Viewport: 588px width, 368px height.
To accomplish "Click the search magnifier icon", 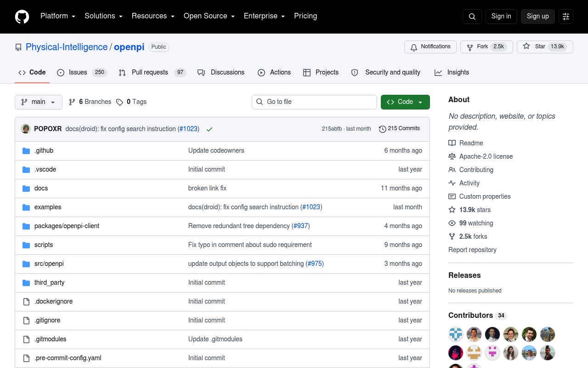I will pos(472,17).
